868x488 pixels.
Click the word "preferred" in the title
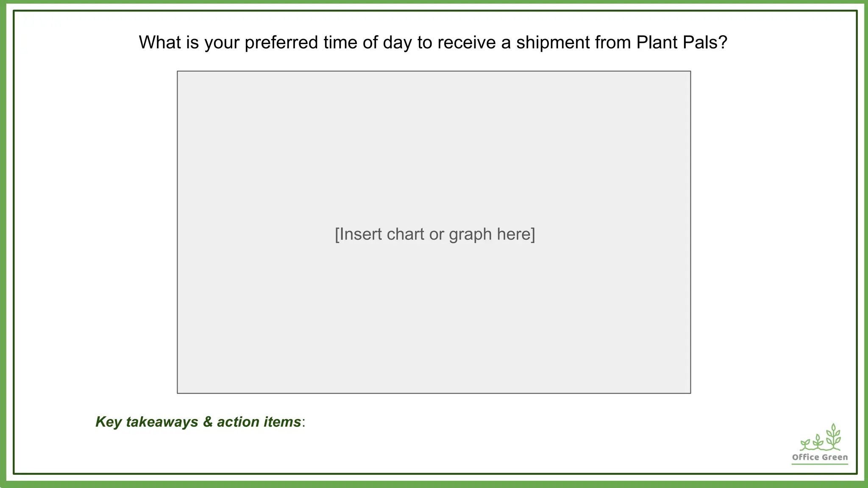281,42
